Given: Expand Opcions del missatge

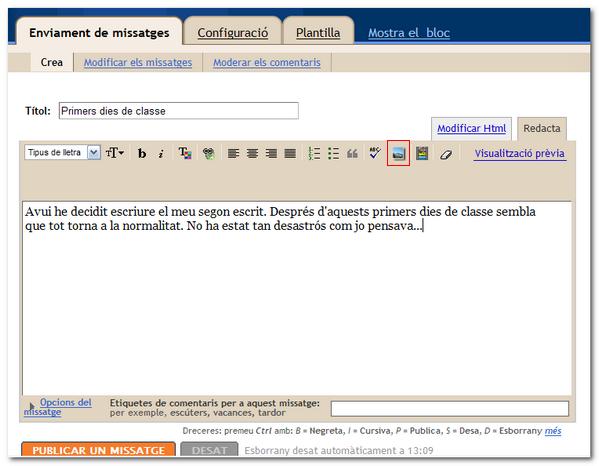Looking at the screenshot, I should [58, 407].
